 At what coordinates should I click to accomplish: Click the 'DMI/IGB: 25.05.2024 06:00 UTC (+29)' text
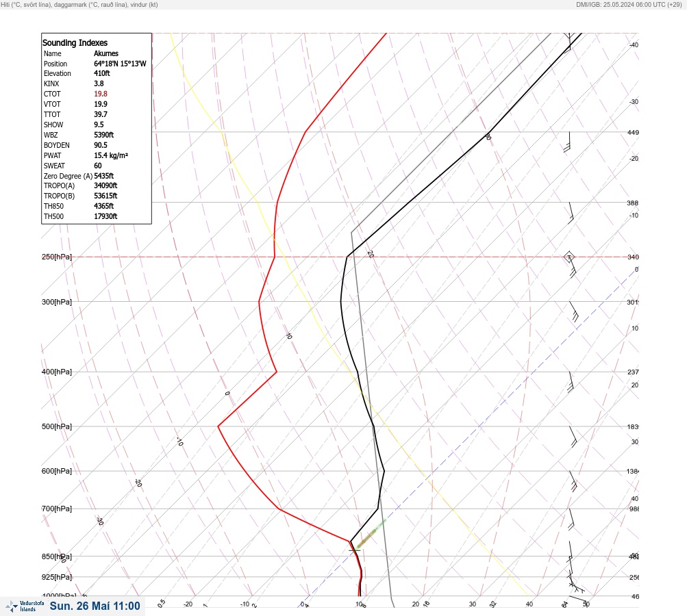(x=629, y=4)
